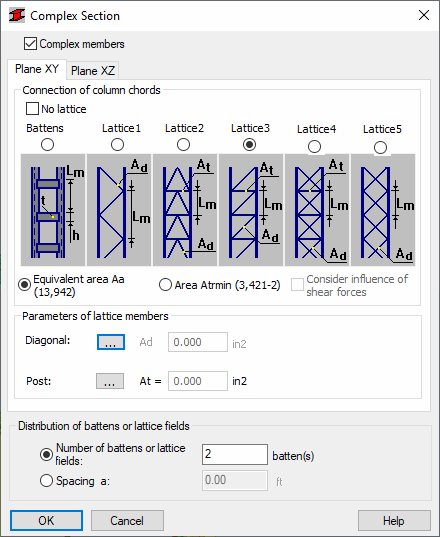Viewport: 440px width, 537px height.
Task: Enable the No lattice checkbox
Action: tap(32, 109)
